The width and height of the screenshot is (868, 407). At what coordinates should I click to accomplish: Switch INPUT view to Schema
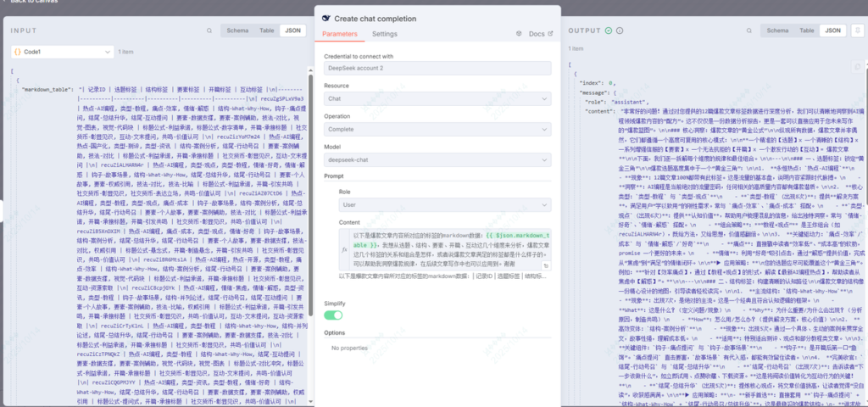coord(237,31)
